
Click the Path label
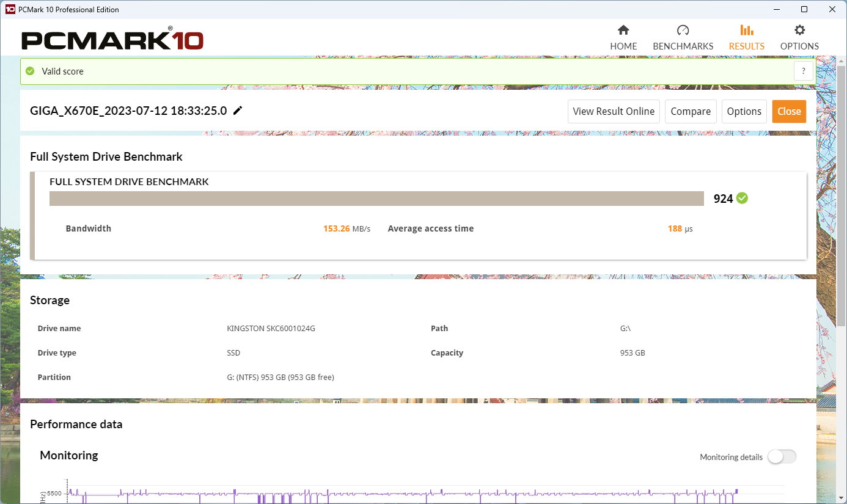pyautogui.click(x=439, y=328)
